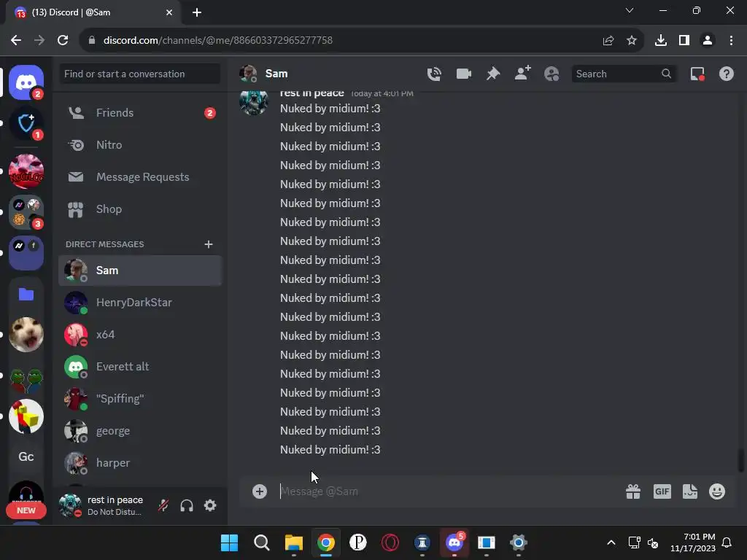
Task: Open the tab search dropdown
Action: coord(630,10)
